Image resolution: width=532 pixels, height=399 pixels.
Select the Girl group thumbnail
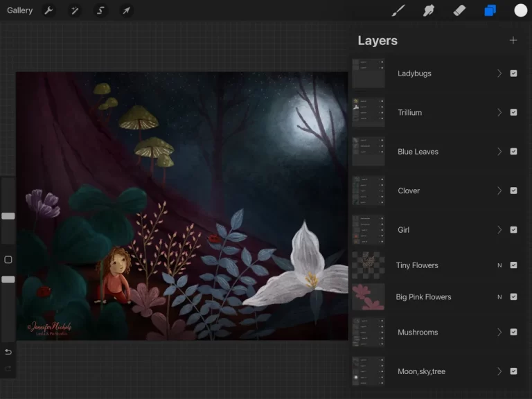(369, 230)
